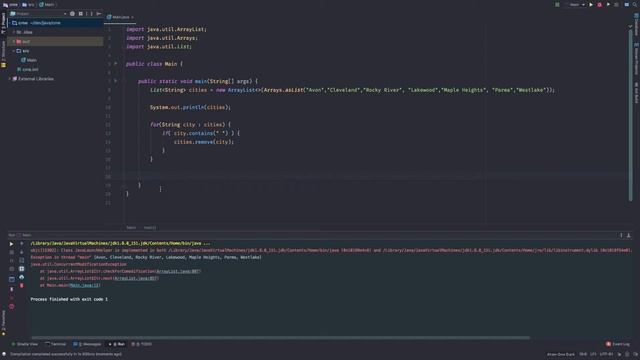
Task: Open Database tool window on right edge
Action: pyautogui.click(x=636, y=24)
